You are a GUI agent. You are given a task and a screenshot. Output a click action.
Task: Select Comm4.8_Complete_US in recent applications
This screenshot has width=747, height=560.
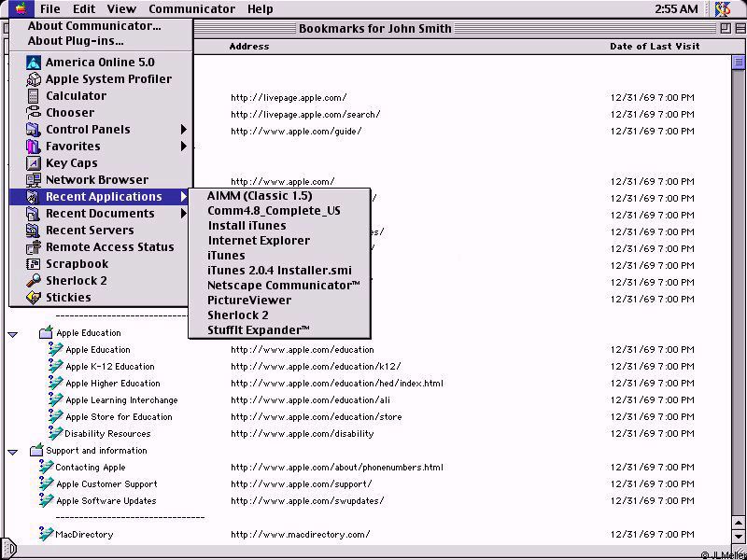coord(279,211)
